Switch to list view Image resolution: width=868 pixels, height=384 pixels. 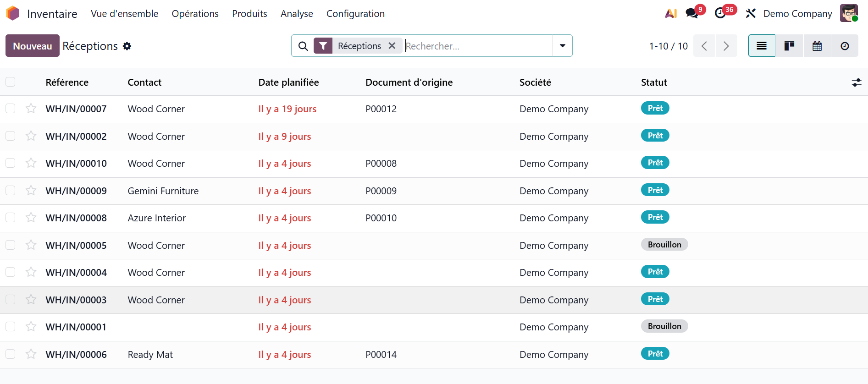(x=762, y=46)
